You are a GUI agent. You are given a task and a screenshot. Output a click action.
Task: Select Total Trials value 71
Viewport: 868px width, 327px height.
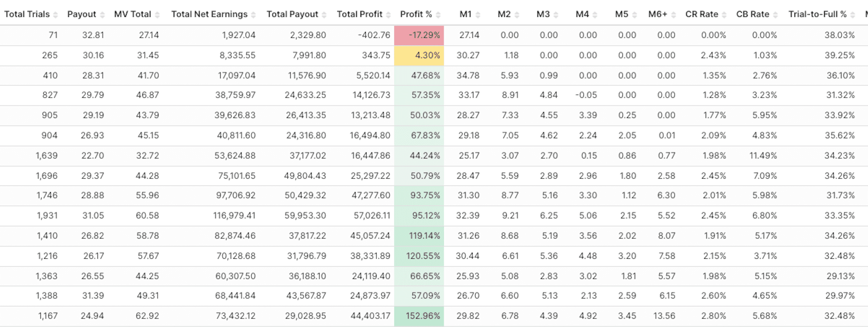click(x=53, y=35)
